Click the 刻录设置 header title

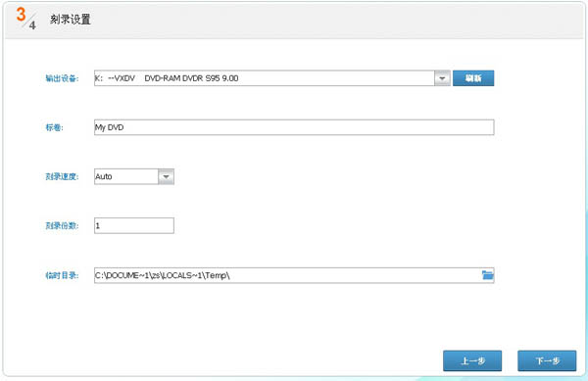click(x=71, y=20)
